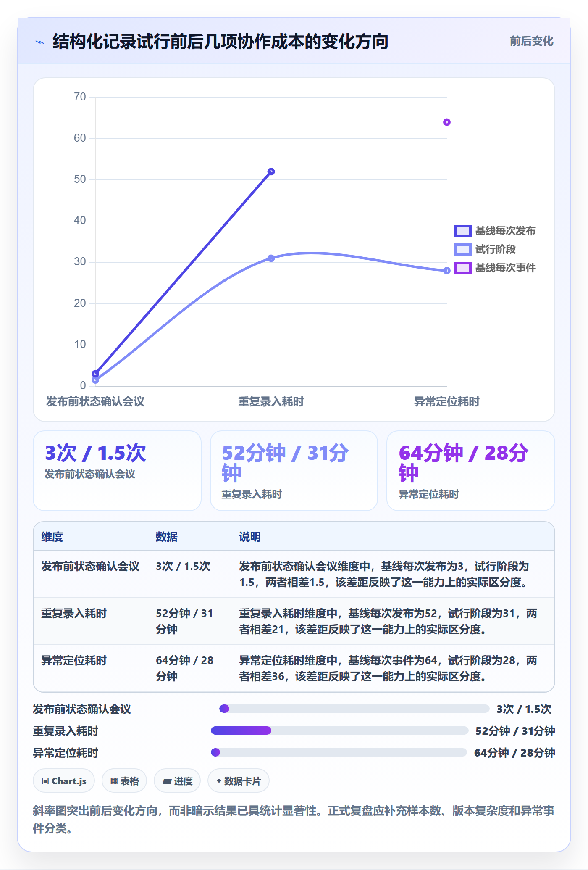
Task: Click the Chart.js tag chip
Action: pos(64,781)
